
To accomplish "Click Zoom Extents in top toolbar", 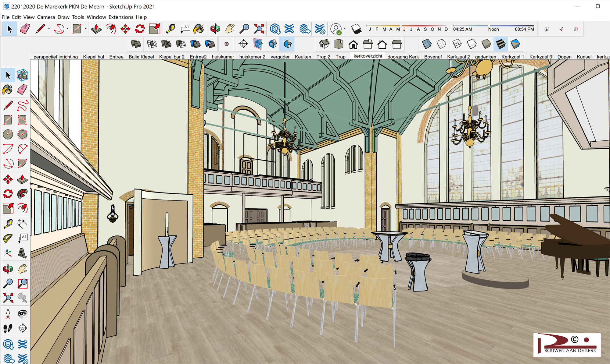I will [259, 29].
